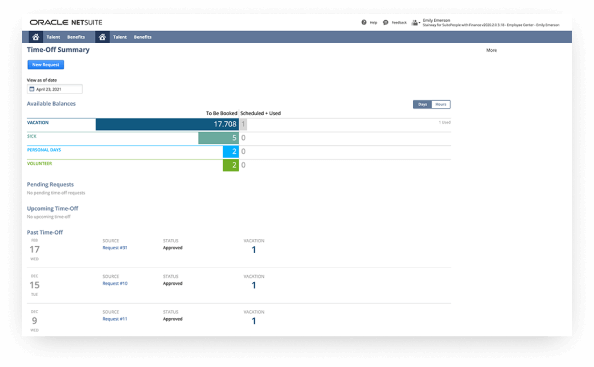Click the VACATION balance label
Viewport: 594px width, 367px height.
(38, 123)
